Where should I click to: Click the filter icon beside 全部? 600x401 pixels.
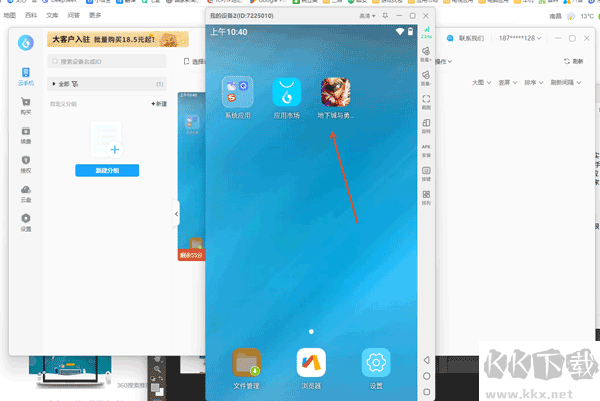pyautogui.click(x=75, y=84)
